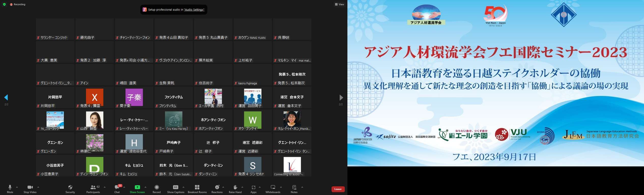Open the View layout menu

click(x=339, y=4)
